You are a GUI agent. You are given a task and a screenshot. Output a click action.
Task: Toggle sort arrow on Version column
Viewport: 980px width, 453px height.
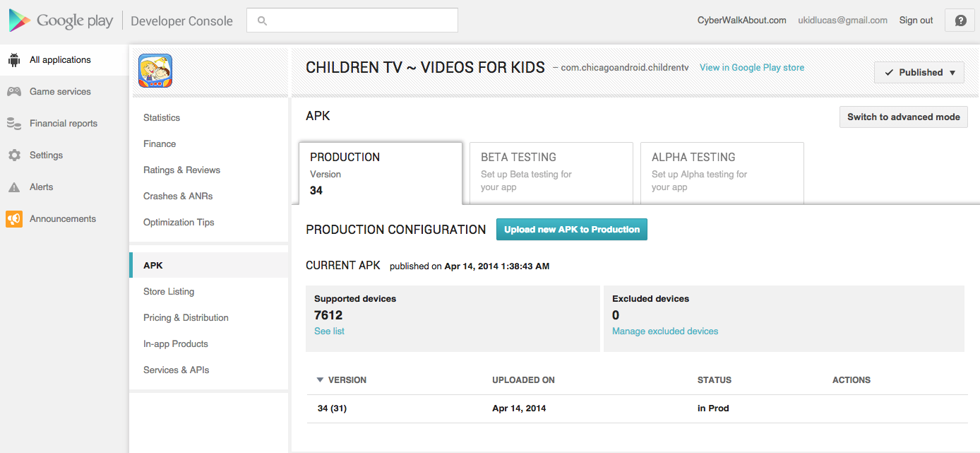(320, 380)
